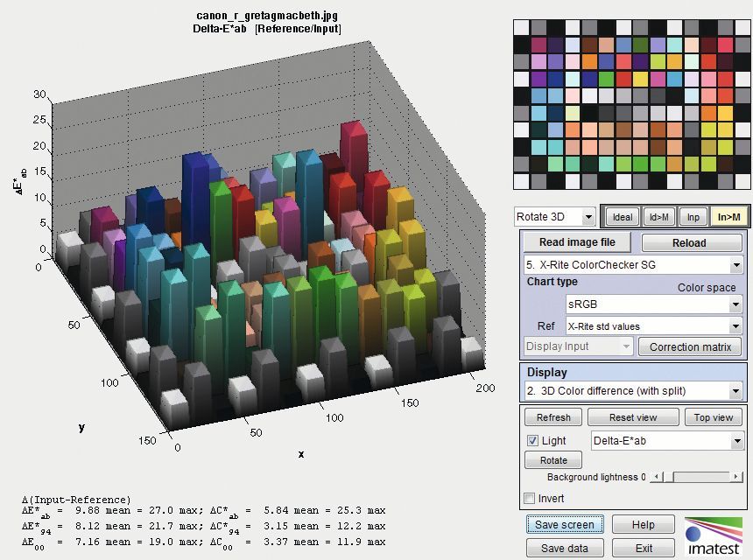Enable the Invert checkbox
753x560 pixels.
[x=529, y=499]
